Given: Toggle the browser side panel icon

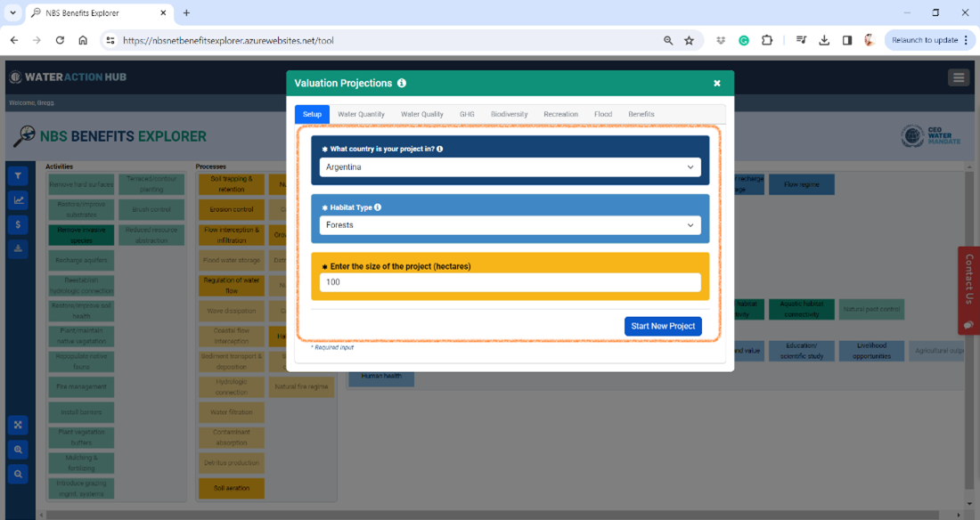Looking at the screenshot, I should coord(847,40).
